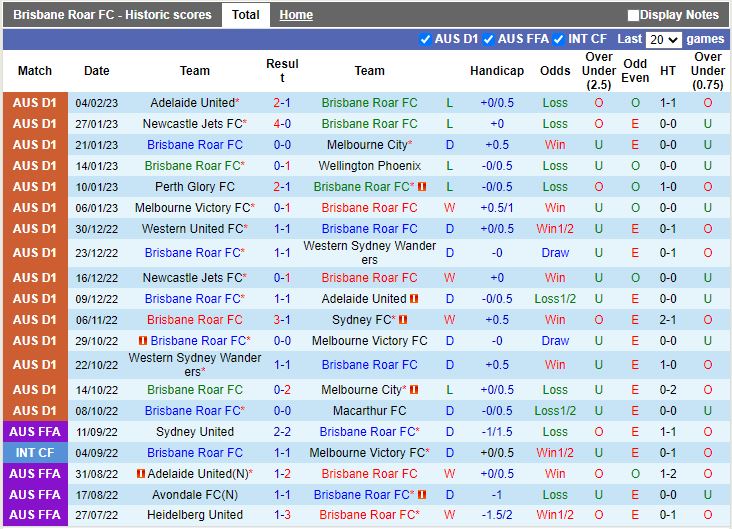Open Perth Glory FC team link
The height and width of the screenshot is (529, 732).
pyautogui.click(x=195, y=187)
